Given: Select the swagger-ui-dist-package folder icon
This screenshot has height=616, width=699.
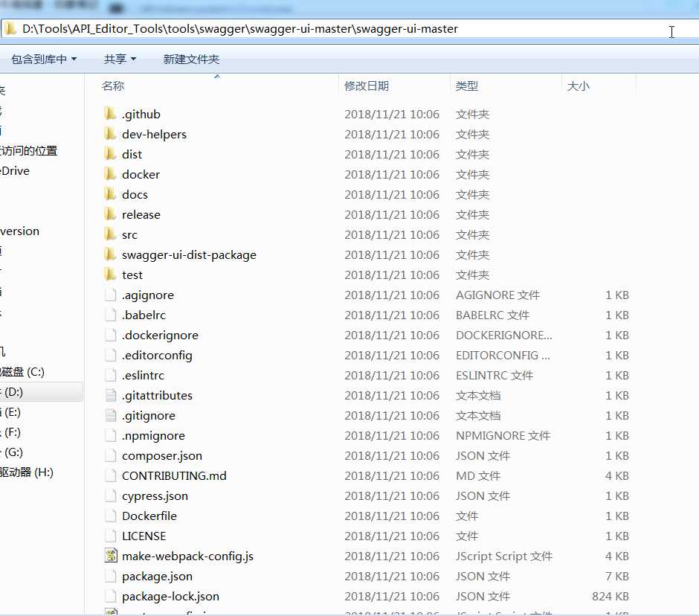Looking at the screenshot, I should (x=110, y=254).
